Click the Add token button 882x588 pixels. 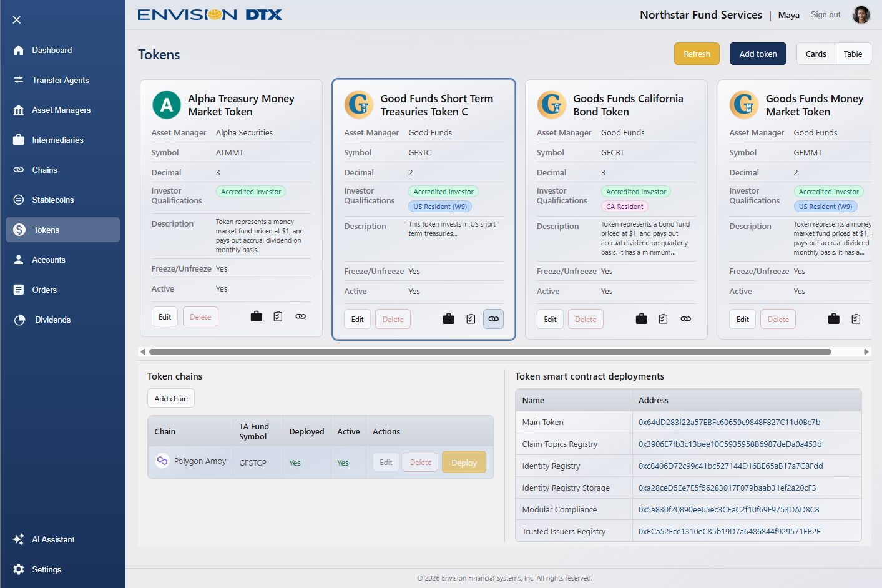[758, 54]
